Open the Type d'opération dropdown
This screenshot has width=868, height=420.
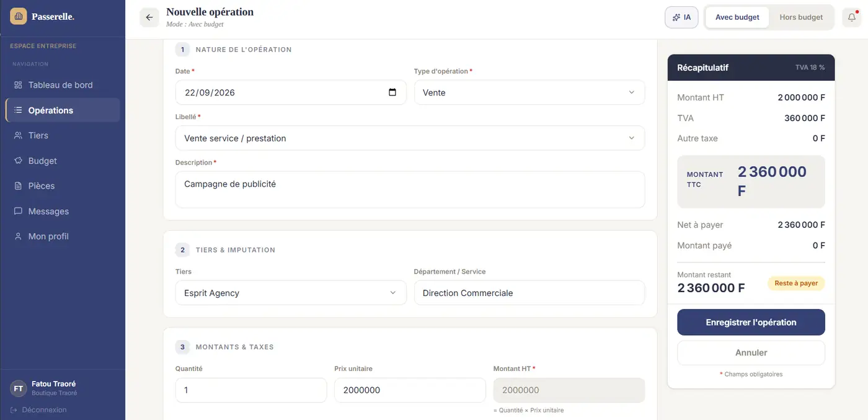tap(529, 92)
